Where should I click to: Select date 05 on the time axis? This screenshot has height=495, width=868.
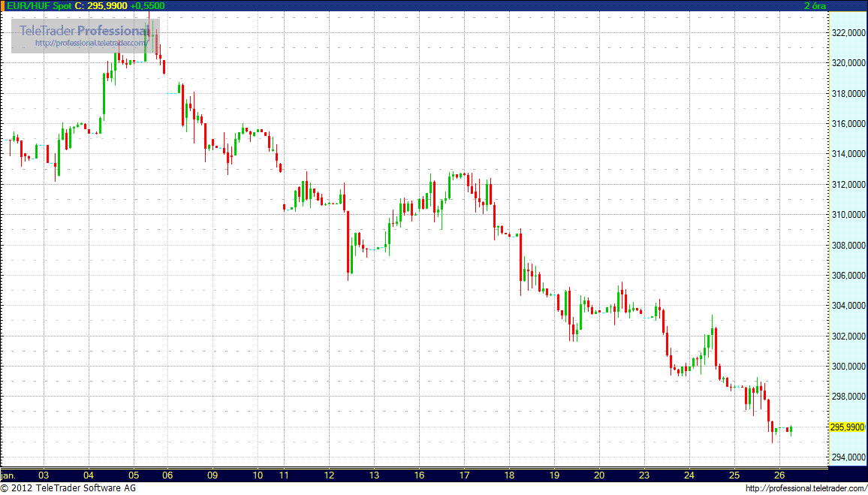[133, 475]
